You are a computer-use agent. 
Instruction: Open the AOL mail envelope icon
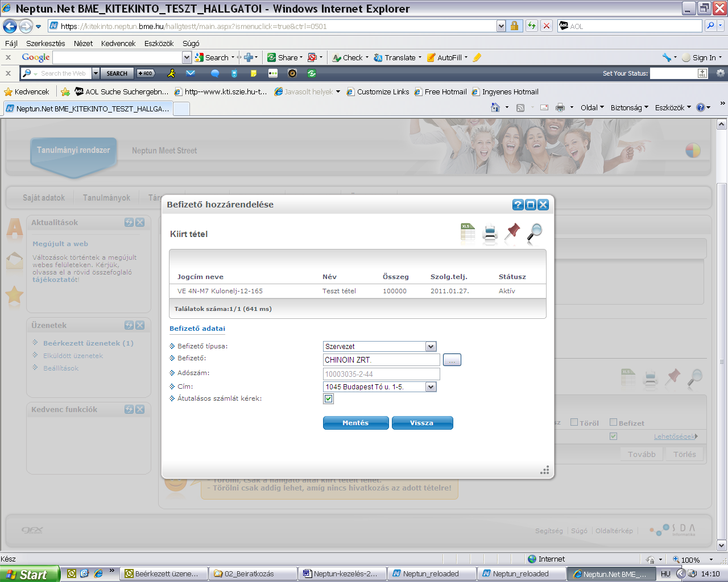coord(191,73)
